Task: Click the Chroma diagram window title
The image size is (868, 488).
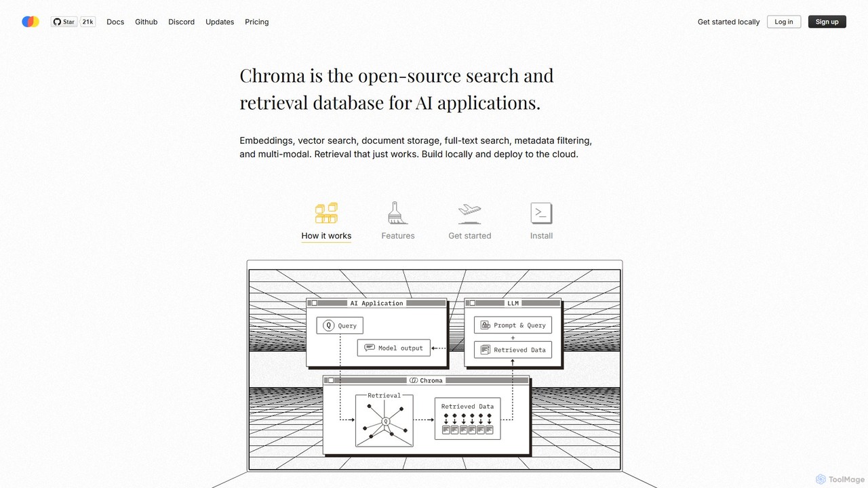Action: click(426, 380)
